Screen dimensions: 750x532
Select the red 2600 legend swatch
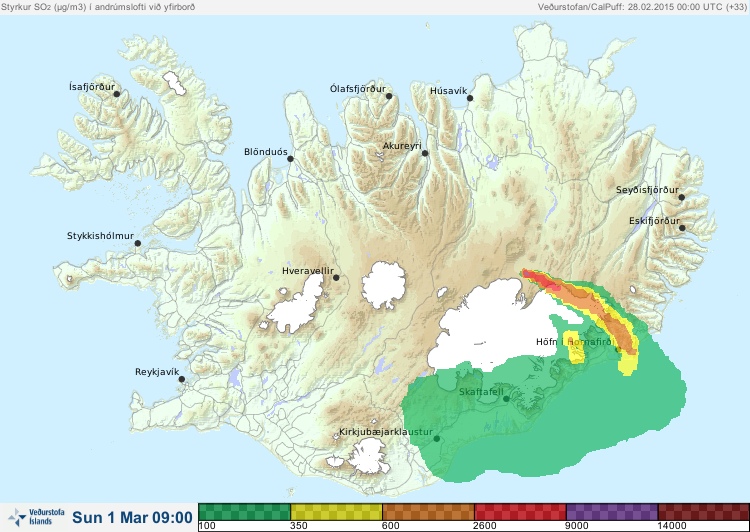(520, 512)
